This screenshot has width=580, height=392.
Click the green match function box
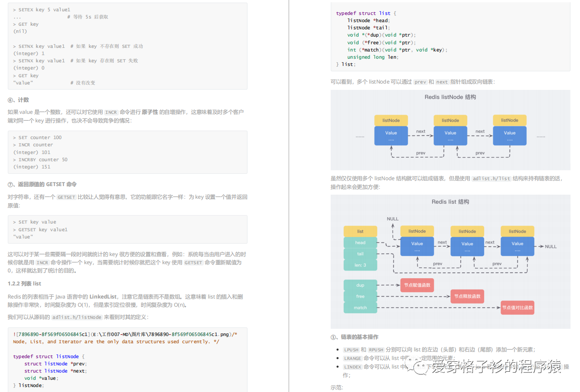360,308
